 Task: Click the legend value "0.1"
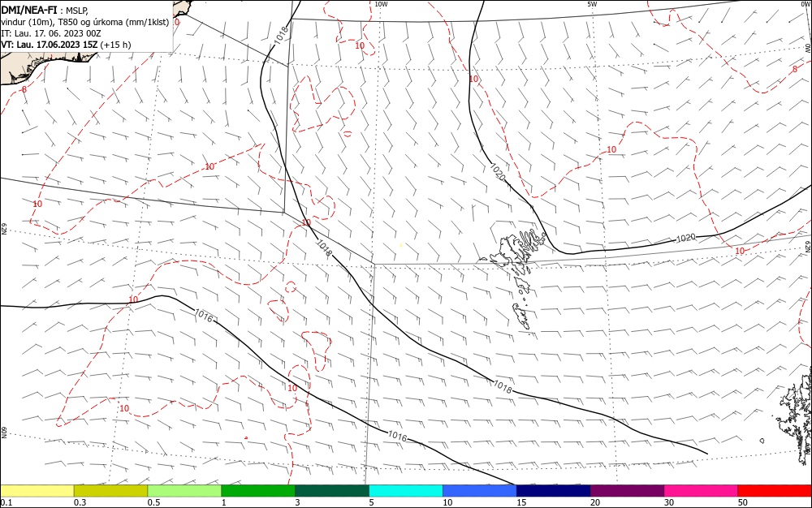(x=6, y=502)
